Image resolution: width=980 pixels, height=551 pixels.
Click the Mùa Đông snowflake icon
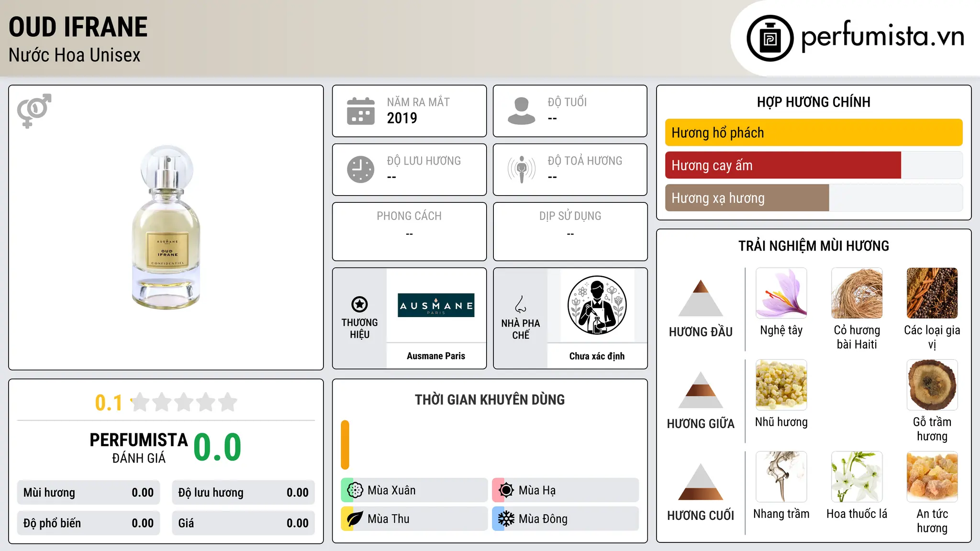coord(506,519)
